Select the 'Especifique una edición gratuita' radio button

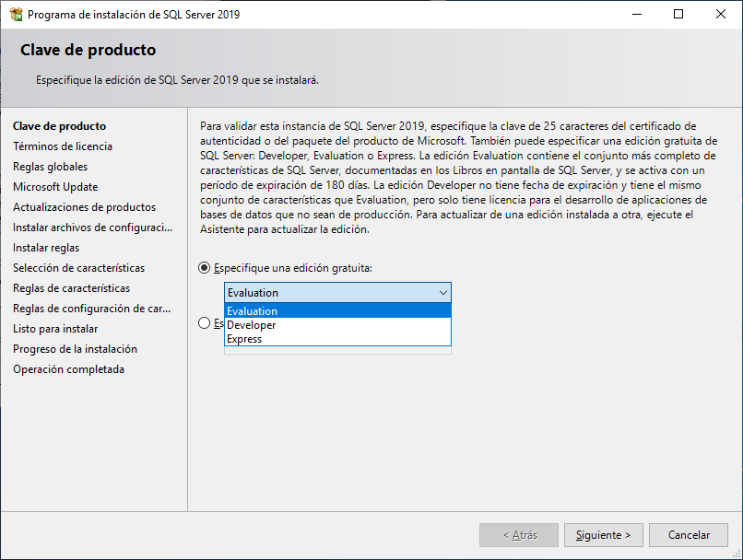(203, 268)
